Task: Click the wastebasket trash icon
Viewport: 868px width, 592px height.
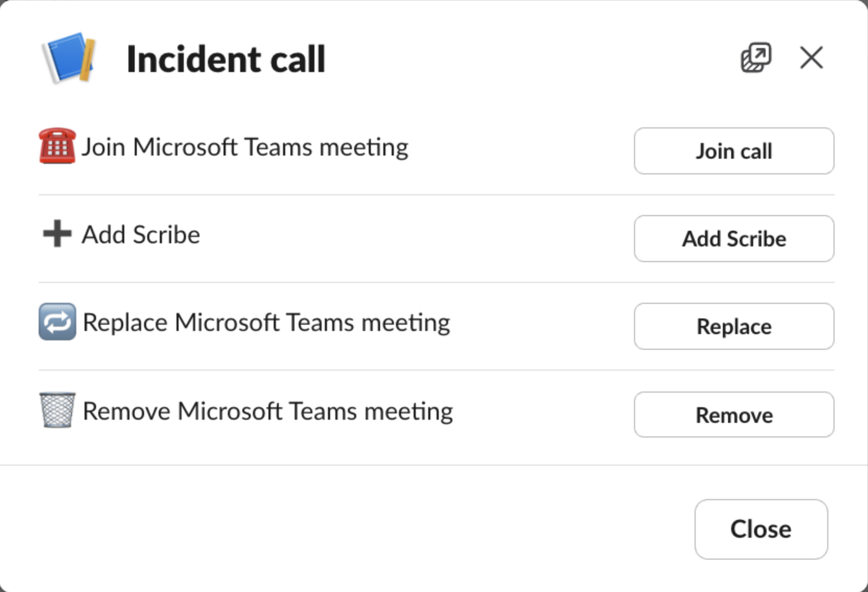Action: (x=57, y=410)
